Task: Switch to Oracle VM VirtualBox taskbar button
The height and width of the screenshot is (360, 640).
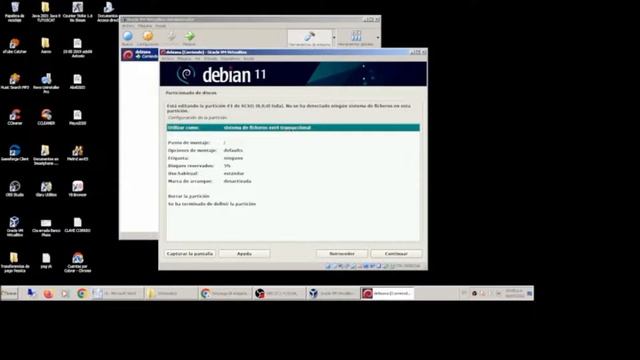Action: pyautogui.click(x=333, y=293)
